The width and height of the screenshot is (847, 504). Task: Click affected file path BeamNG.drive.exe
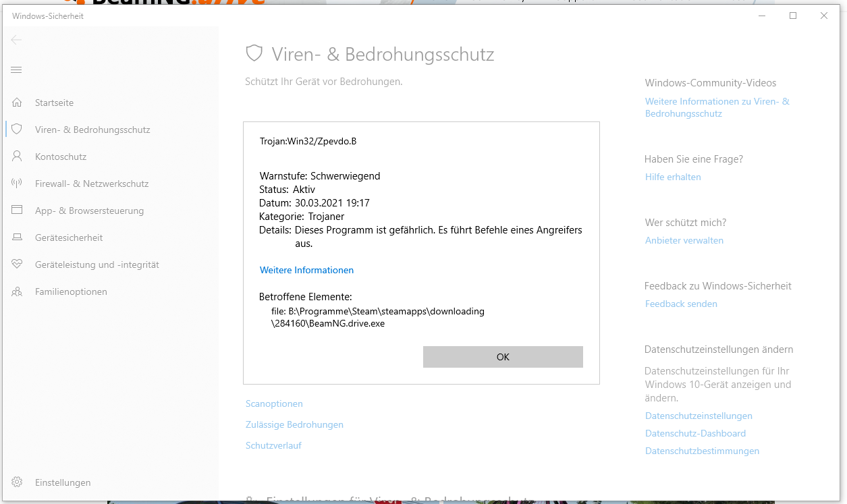378,317
